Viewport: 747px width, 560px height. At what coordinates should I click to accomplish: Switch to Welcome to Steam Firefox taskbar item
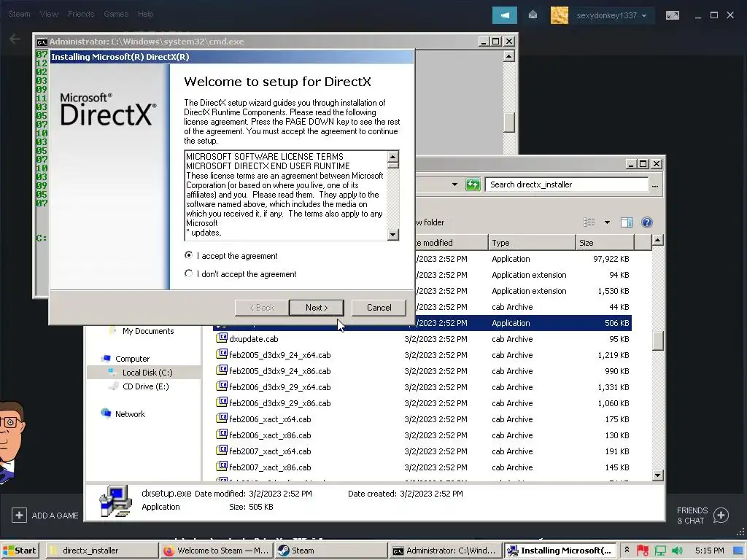pyautogui.click(x=216, y=551)
